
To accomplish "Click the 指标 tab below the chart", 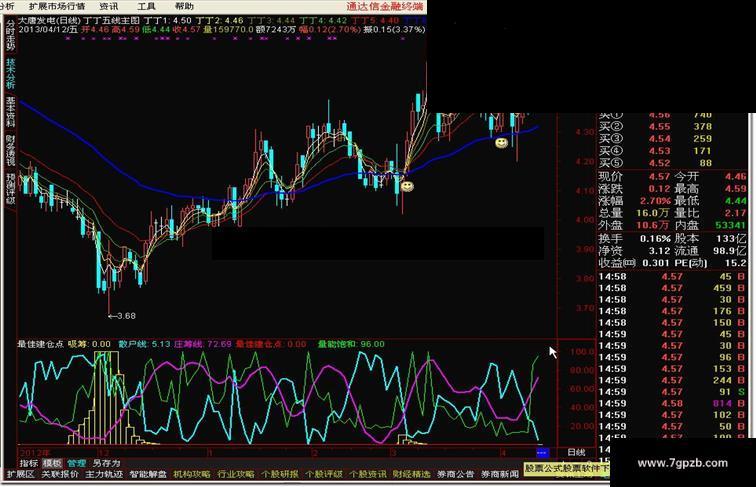I will pyautogui.click(x=28, y=463).
